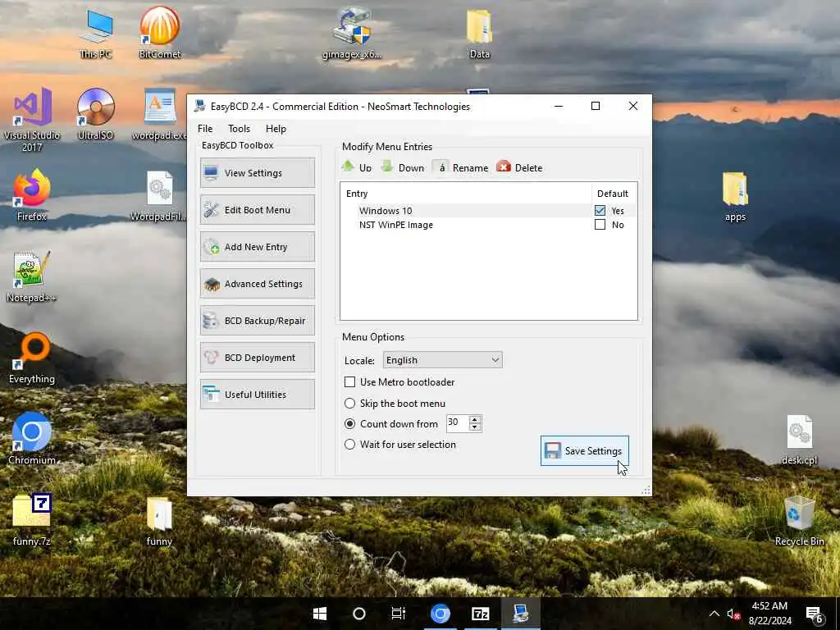Select the Windows 10 entry row
Viewport: 840px width, 630px height.
click(489, 211)
